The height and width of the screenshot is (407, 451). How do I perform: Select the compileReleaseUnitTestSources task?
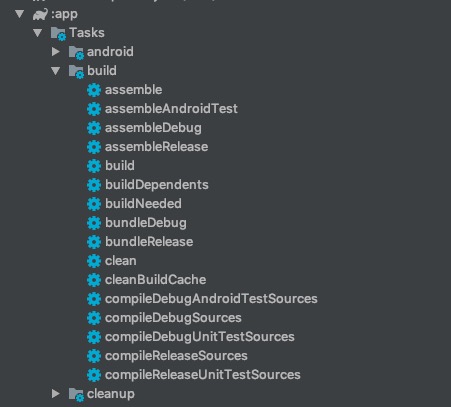[x=203, y=375]
